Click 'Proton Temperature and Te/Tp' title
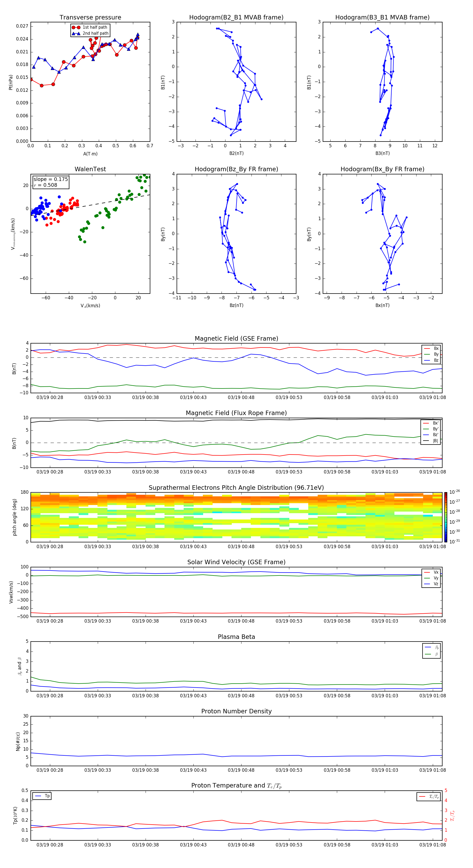Image resolution: width=473 pixels, height=868 pixels. coord(236,786)
